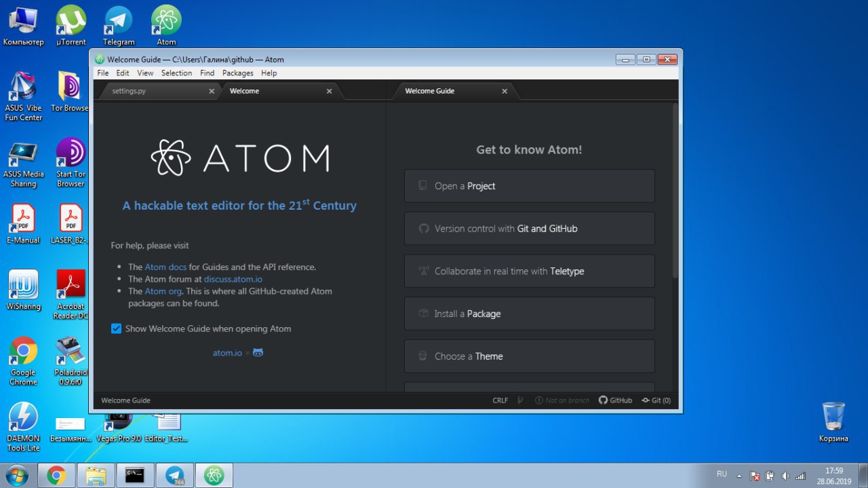This screenshot has height=488, width=868.
Task: Show hidden system tray icons arrow
Action: (739, 476)
